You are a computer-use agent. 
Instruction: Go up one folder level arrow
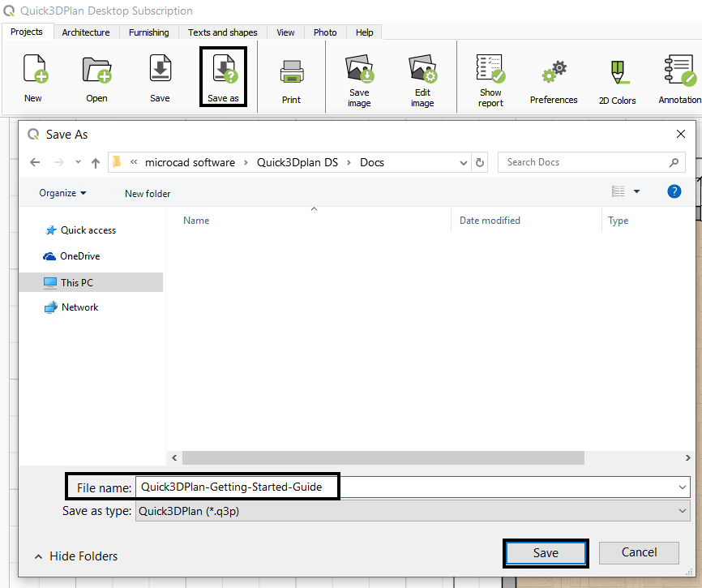[x=96, y=162]
